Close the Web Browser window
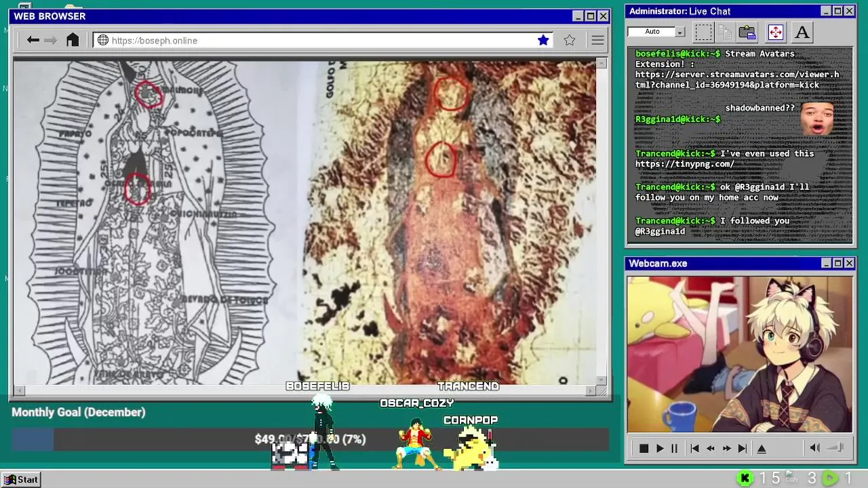The height and width of the screenshot is (488, 868). pyautogui.click(x=603, y=16)
